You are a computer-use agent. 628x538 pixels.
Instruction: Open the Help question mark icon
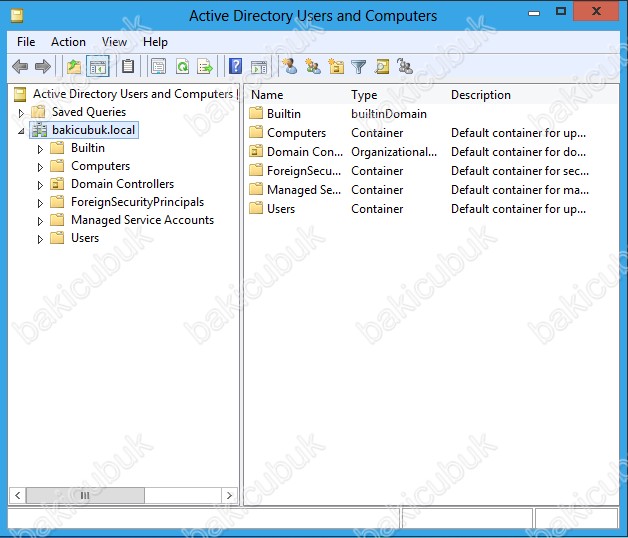[x=236, y=66]
